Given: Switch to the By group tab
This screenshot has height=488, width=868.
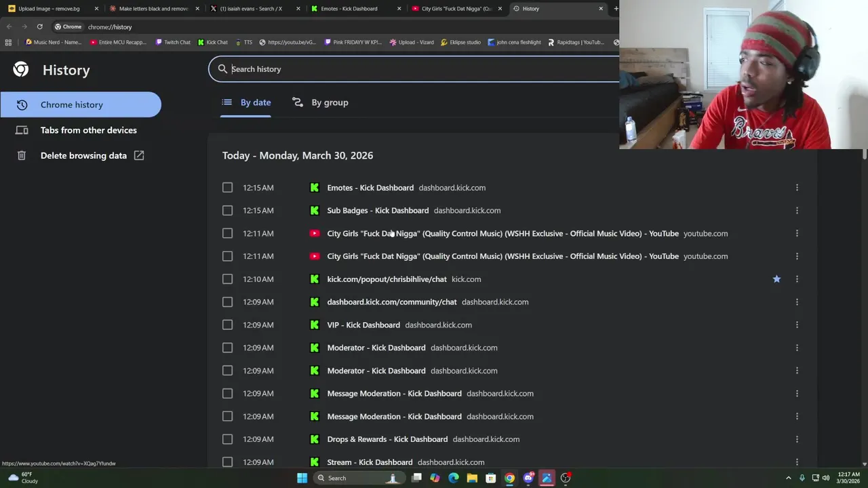Looking at the screenshot, I should point(320,102).
